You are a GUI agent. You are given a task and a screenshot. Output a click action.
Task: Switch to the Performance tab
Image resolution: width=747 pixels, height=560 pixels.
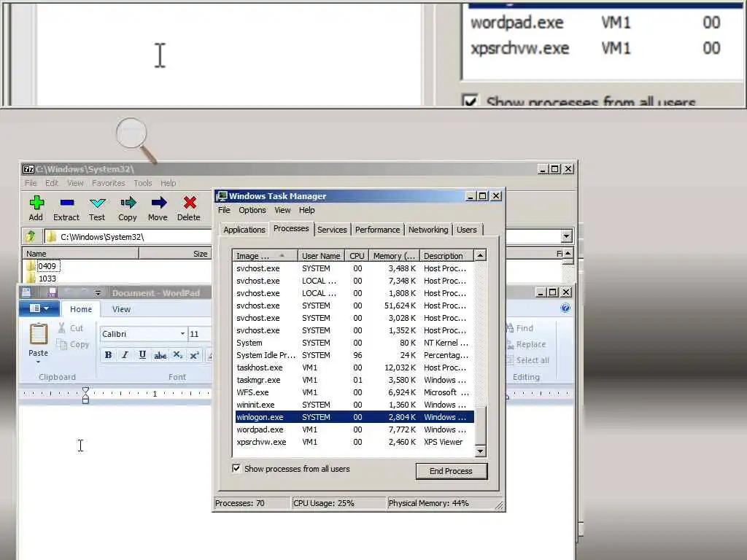[x=377, y=230]
